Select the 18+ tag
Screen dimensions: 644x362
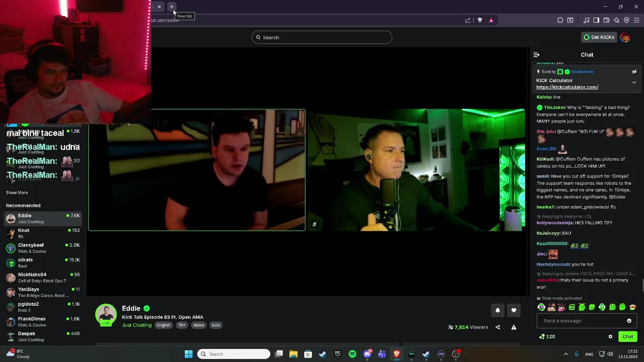182,325
